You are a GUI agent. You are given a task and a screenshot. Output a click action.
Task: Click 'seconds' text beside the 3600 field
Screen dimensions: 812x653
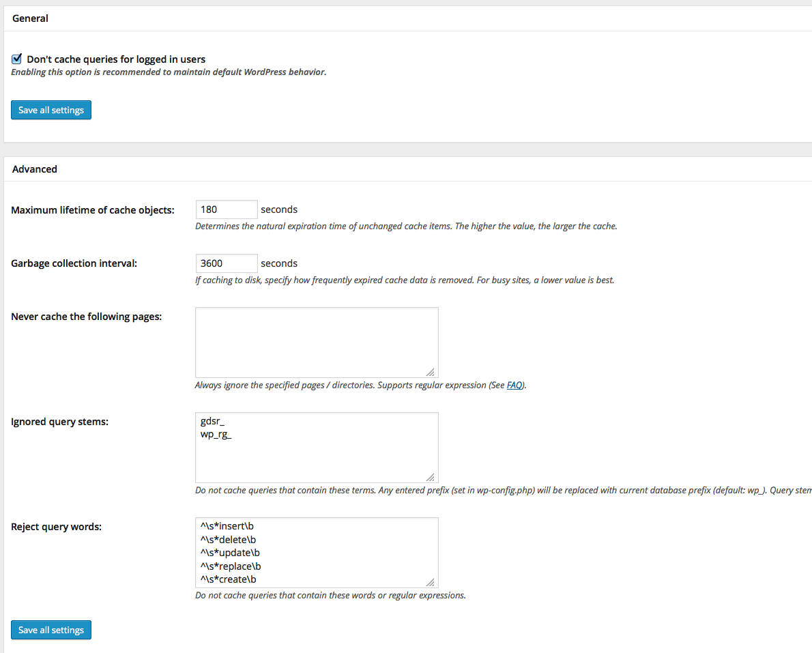tap(279, 263)
